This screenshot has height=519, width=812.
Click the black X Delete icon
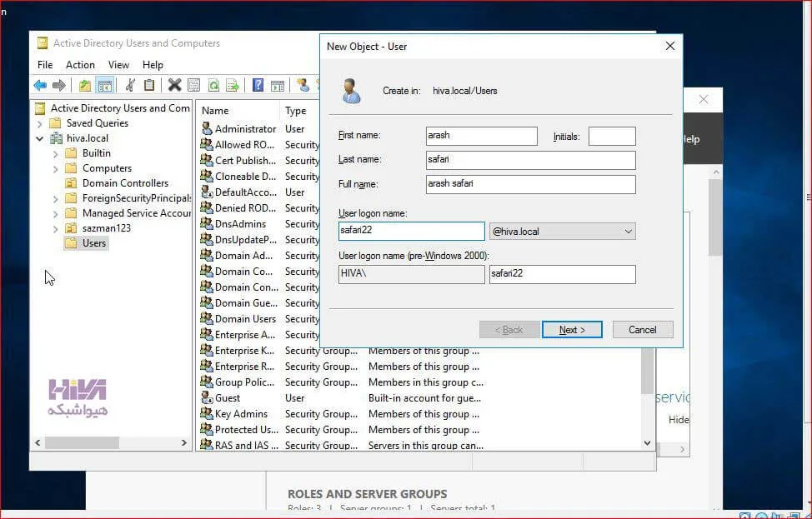(x=174, y=85)
